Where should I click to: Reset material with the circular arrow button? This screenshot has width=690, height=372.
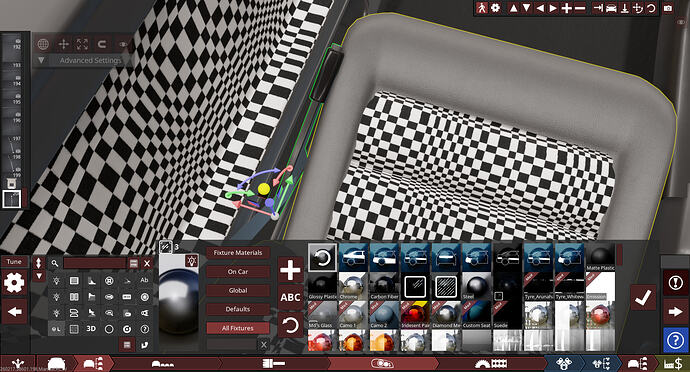290,326
